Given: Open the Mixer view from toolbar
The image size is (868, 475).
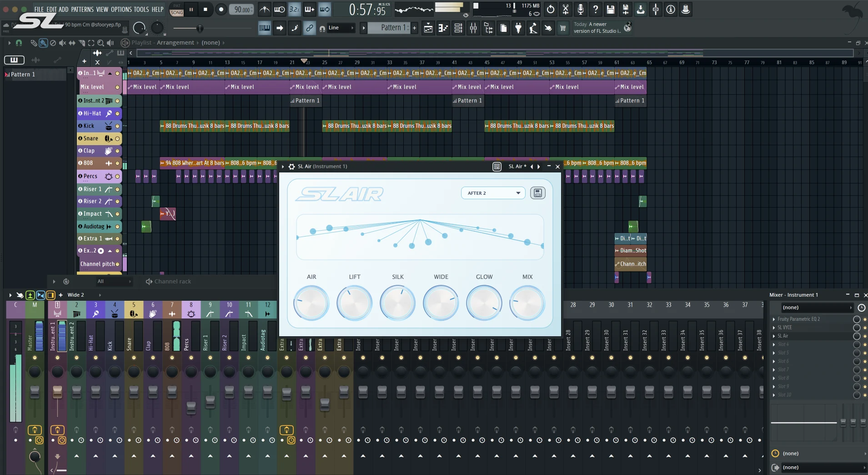Looking at the screenshot, I should coord(473,28).
